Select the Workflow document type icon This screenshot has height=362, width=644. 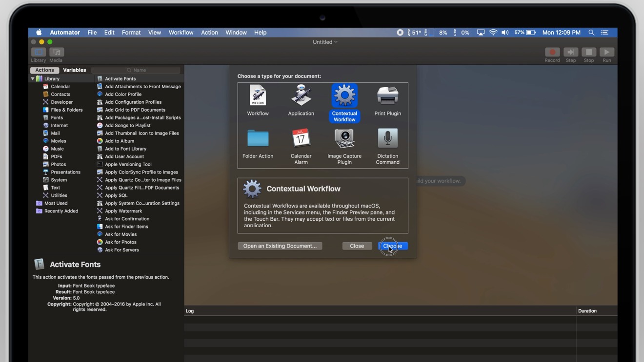click(258, 95)
